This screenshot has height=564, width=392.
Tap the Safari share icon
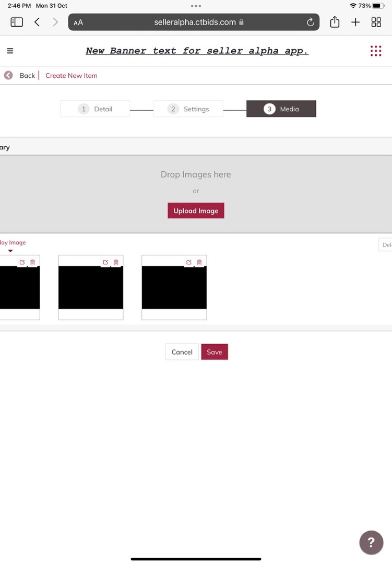(335, 22)
